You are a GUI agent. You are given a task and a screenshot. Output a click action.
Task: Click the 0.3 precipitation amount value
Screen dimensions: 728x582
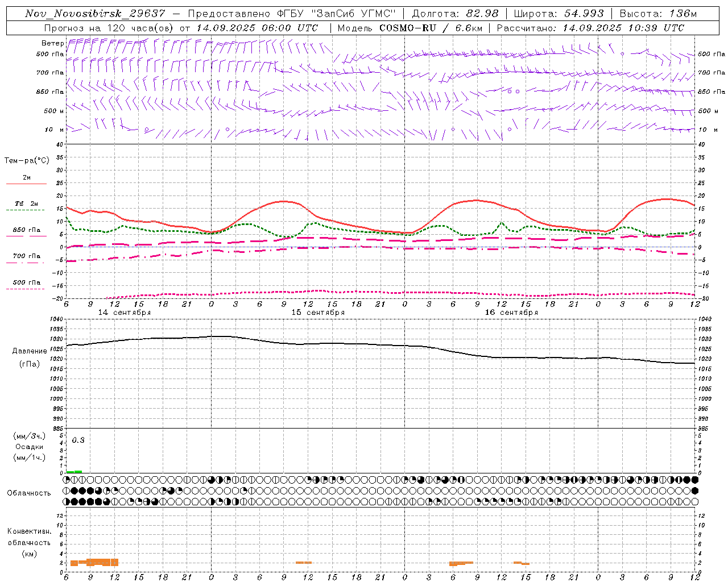[78, 440]
